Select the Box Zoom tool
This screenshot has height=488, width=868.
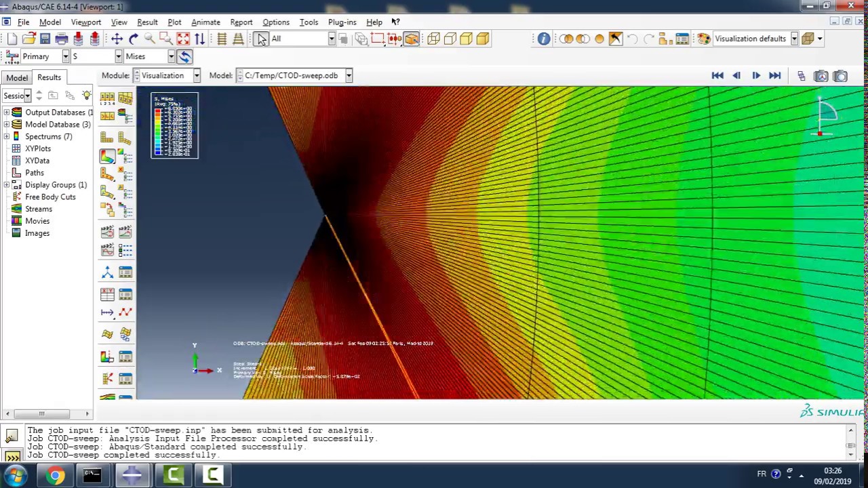point(166,39)
